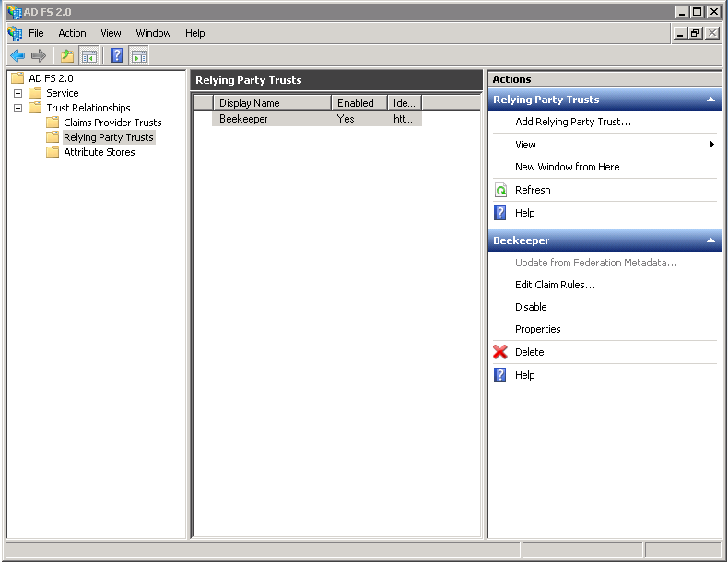Click the Relying Party Trusts folder icon

click(x=53, y=137)
